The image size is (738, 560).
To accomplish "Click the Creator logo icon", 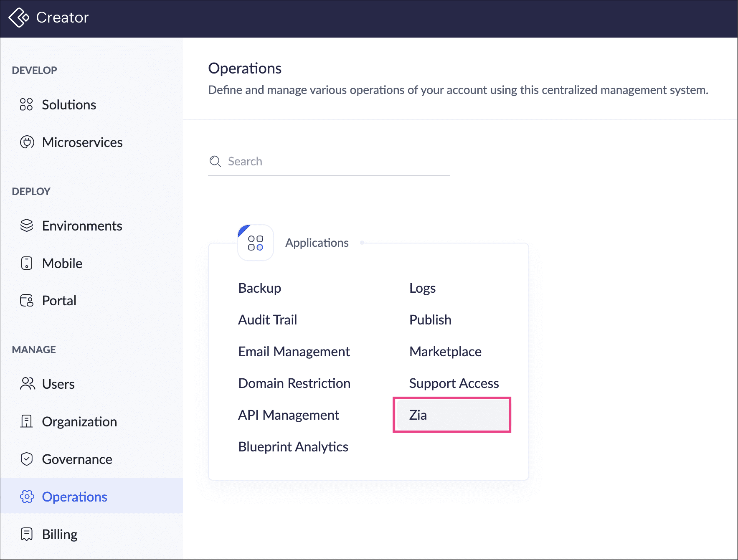I will point(19,18).
